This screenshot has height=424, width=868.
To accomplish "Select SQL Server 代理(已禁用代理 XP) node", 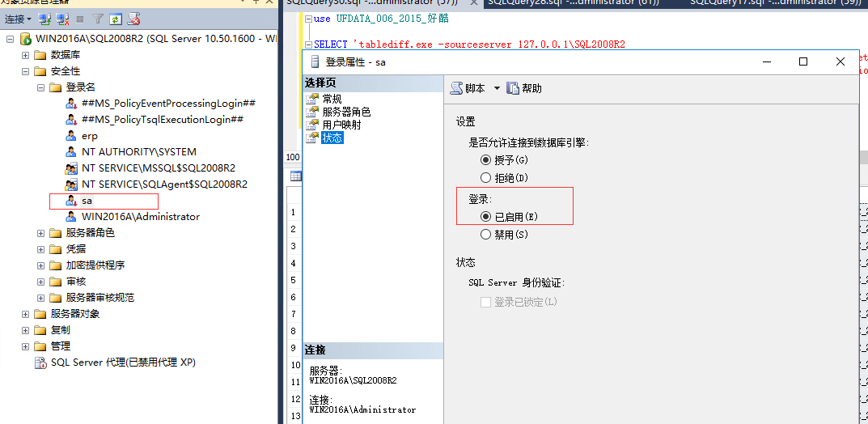I will pos(123,363).
